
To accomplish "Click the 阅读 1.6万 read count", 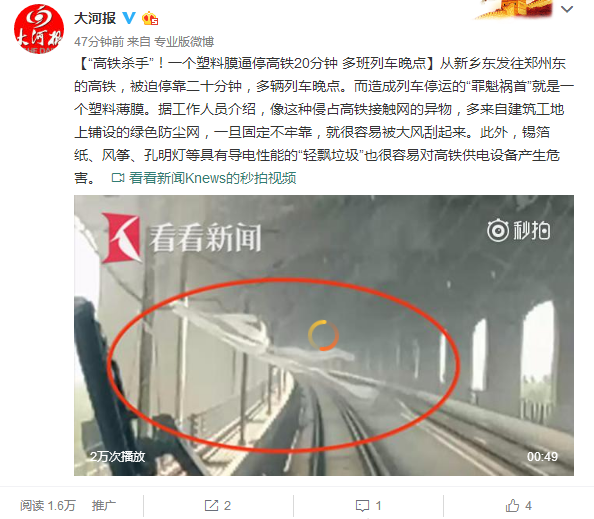I will [x=48, y=505].
